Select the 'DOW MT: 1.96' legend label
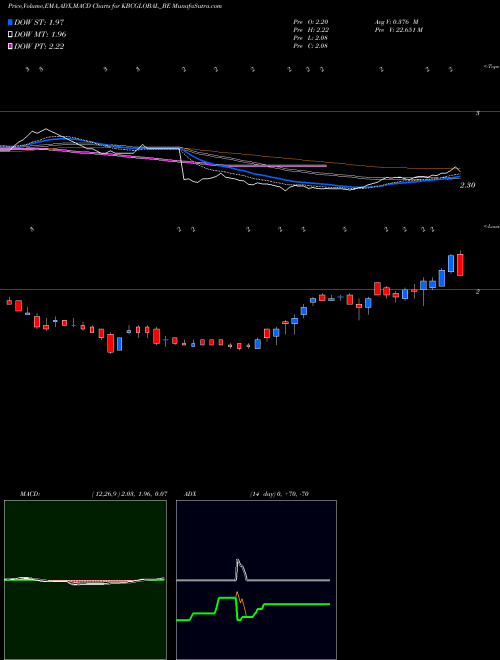Viewport: 500px width, 660px height. (40, 35)
